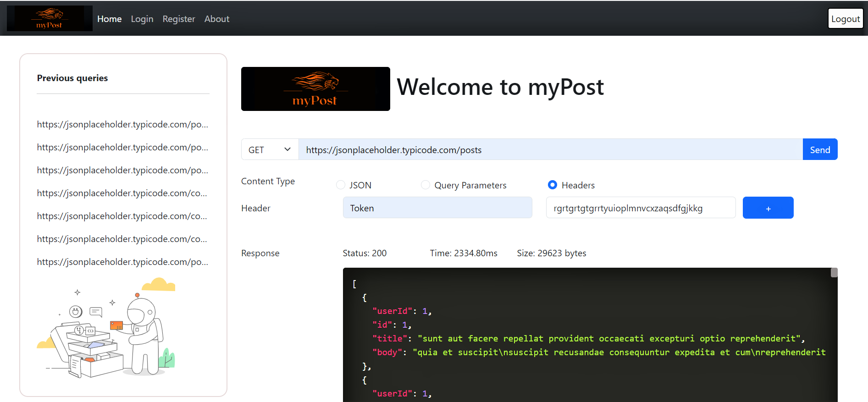The image size is (868, 402).
Task: Click the response panel scrollbar thumb
Action: coord(834,273)
